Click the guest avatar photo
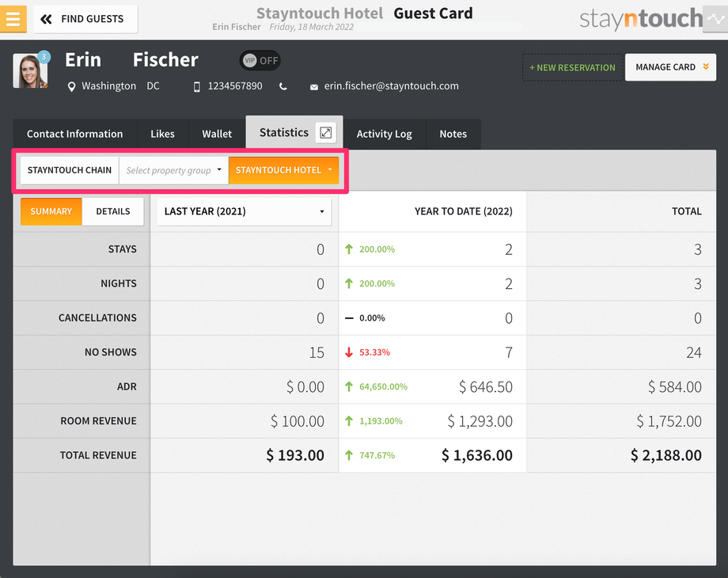 click(30, 70)
